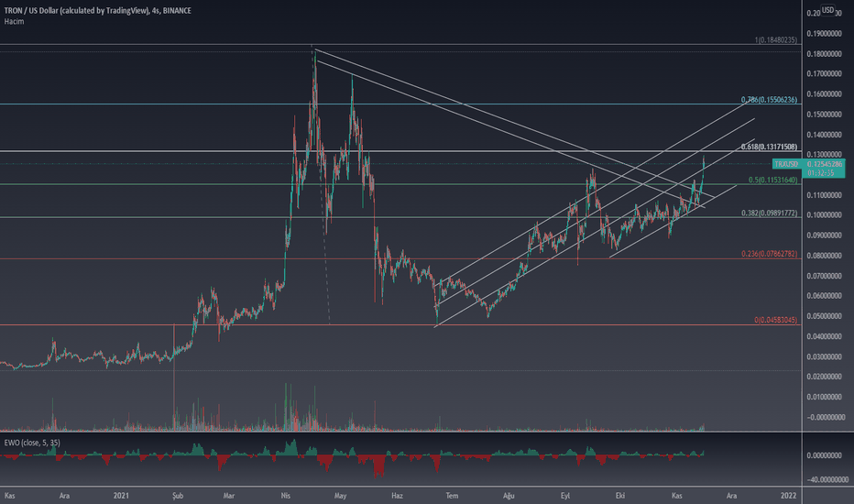Select the Hacim volume indicator label
Viewport: 854px width, 504px height.
point(14,21)
